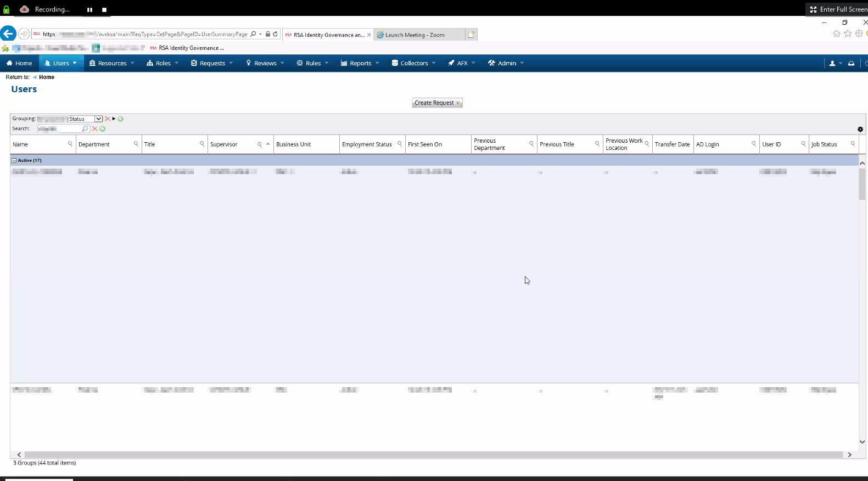Stop the recording with the square button
868x481 pixels.
pos(104,9)
